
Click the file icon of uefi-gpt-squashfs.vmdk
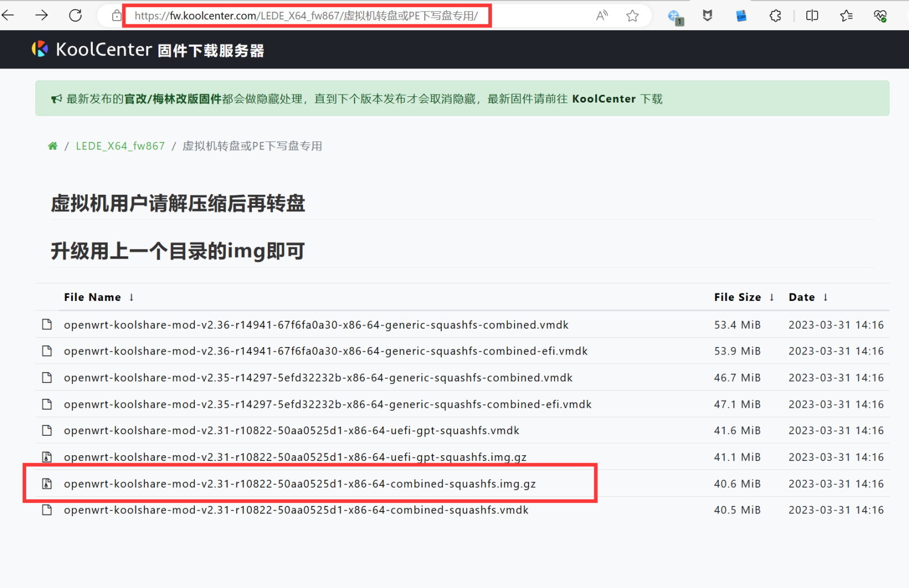[47, 430]
